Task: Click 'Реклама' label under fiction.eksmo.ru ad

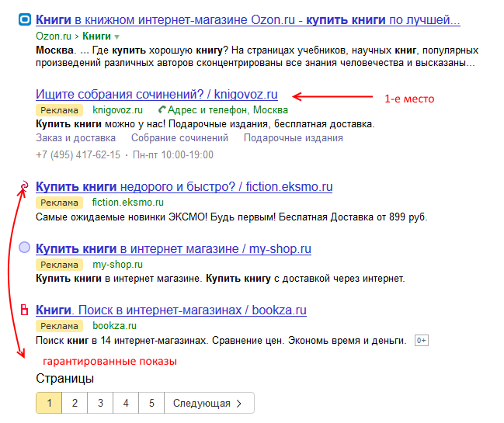Action: point(59,203)
